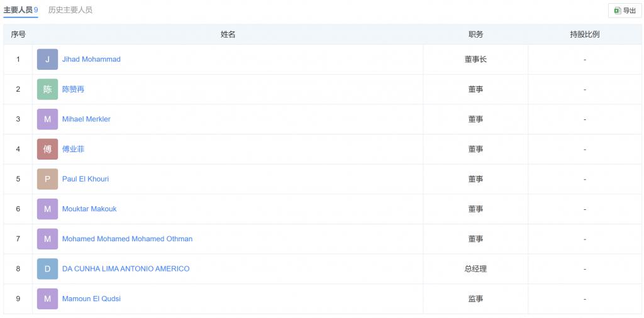
Task: Click the P avatar beside Paul El Khouri
Action: coord(47,179)
